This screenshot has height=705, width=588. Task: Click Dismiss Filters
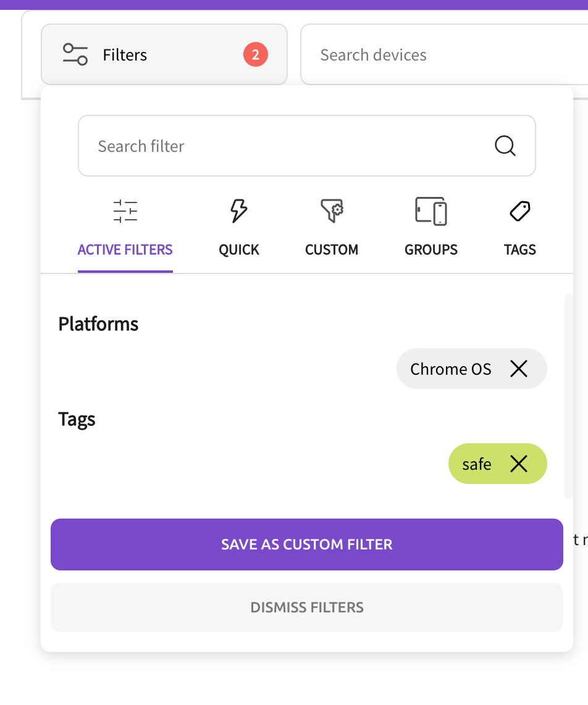(x=307, y=607)
